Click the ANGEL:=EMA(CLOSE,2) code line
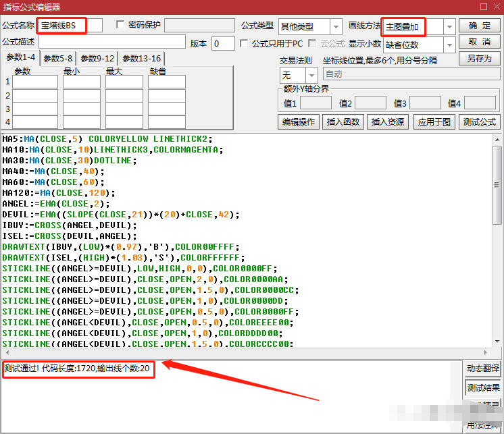 click(x=56, y=204)
